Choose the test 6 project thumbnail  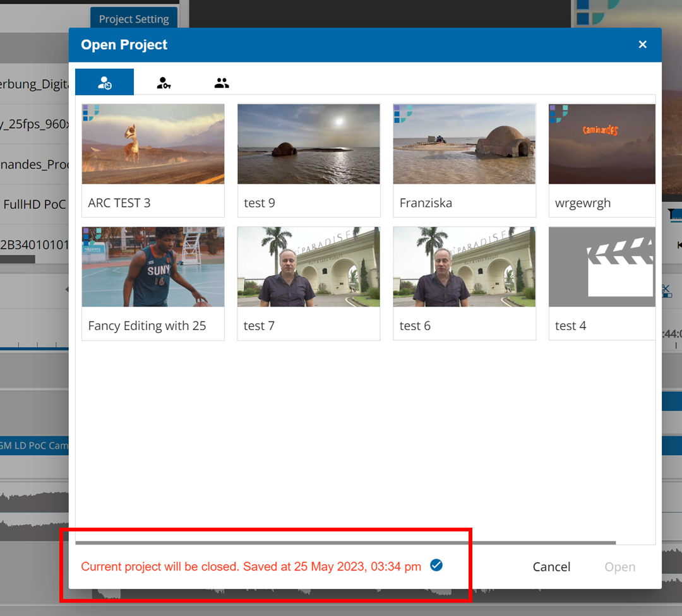[x=464, y=267]
